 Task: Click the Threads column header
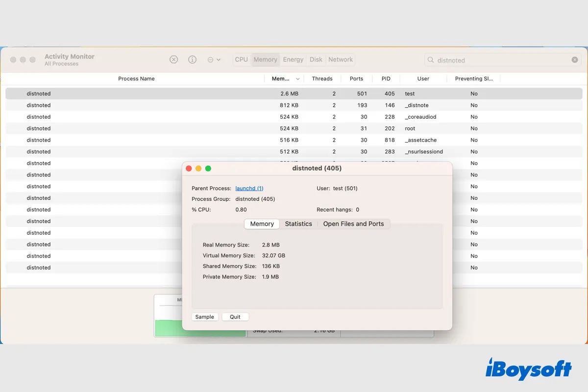click(x=322, y=78)
